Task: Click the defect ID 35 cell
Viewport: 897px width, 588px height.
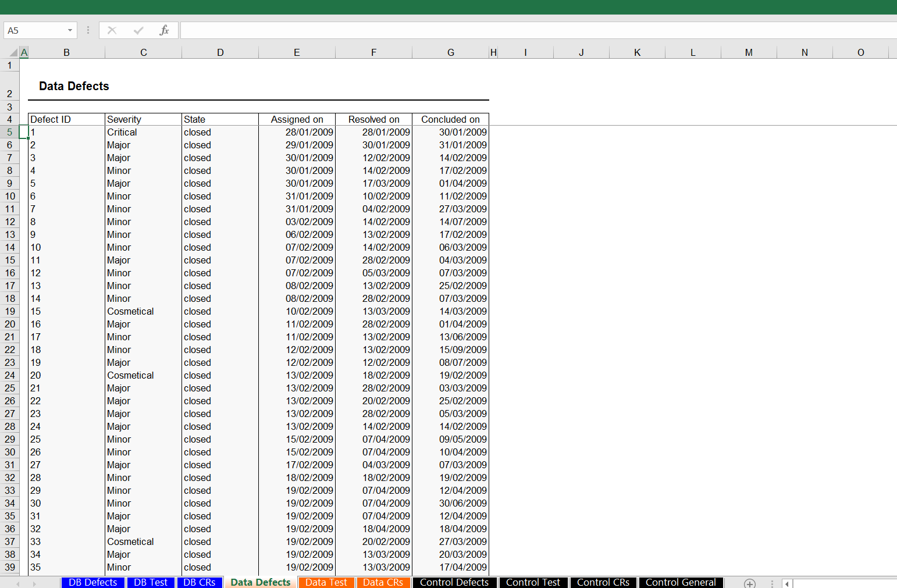Action: coord(67,567)
